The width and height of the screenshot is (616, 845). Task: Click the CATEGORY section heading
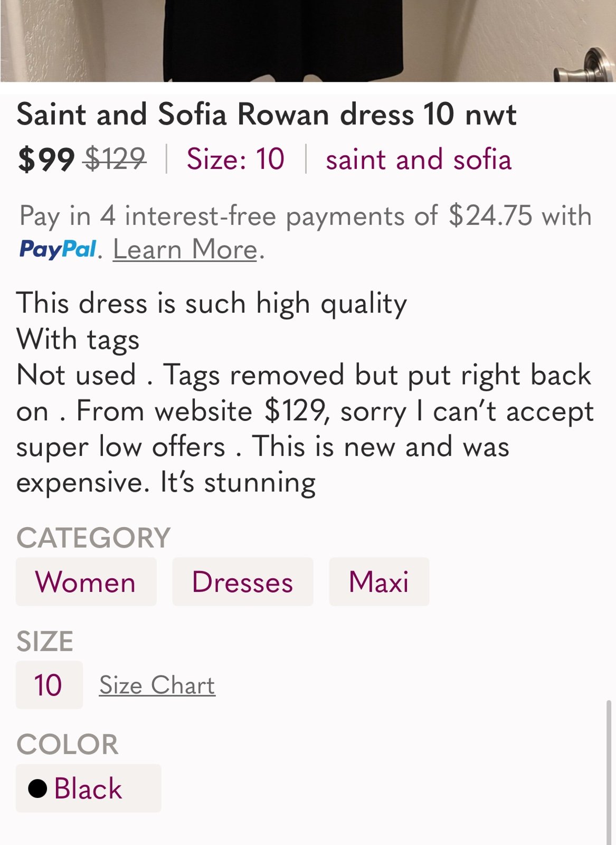(93, 538)
